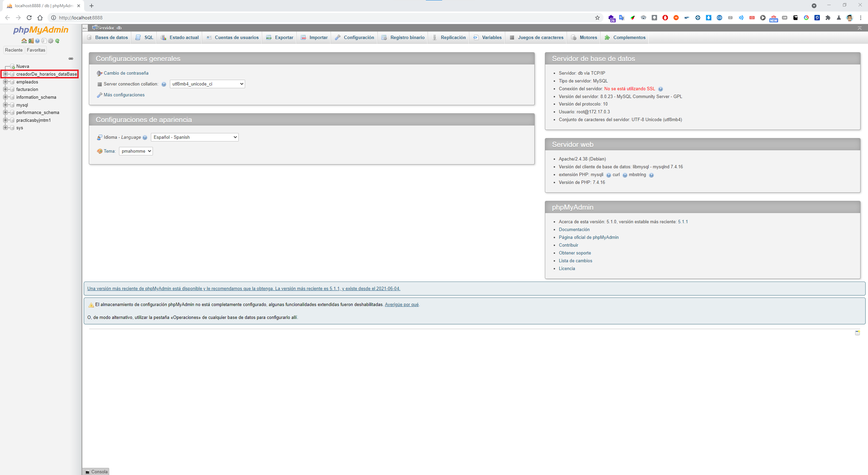Click help icon next to Server connection collation

[x=164, y=84]
